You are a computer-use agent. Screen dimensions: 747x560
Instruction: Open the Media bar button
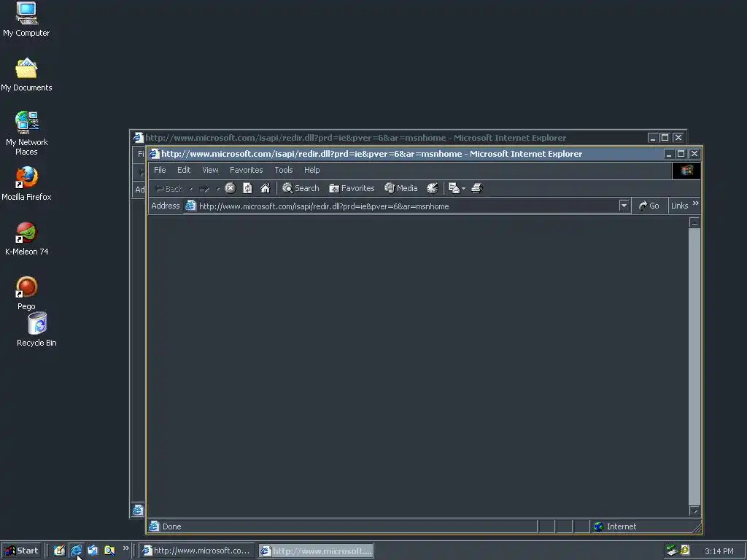pyautogui.click(x=401, y=188)
